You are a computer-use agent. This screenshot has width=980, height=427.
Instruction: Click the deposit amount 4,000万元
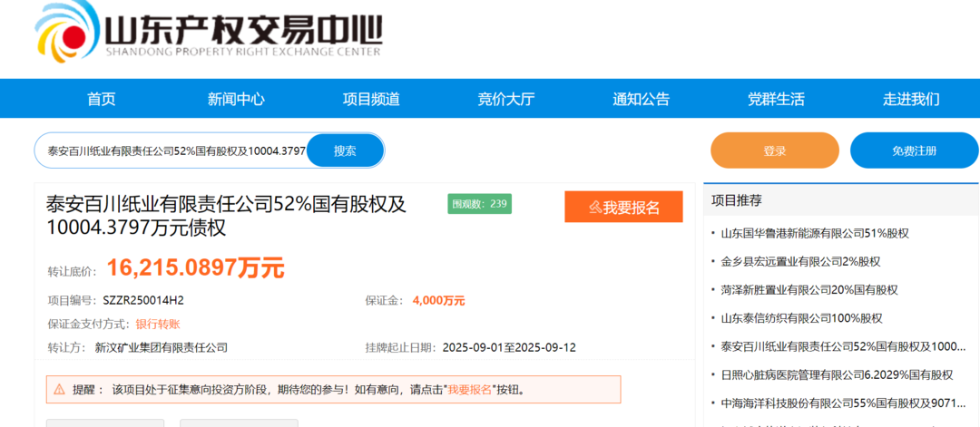[439, 301]
